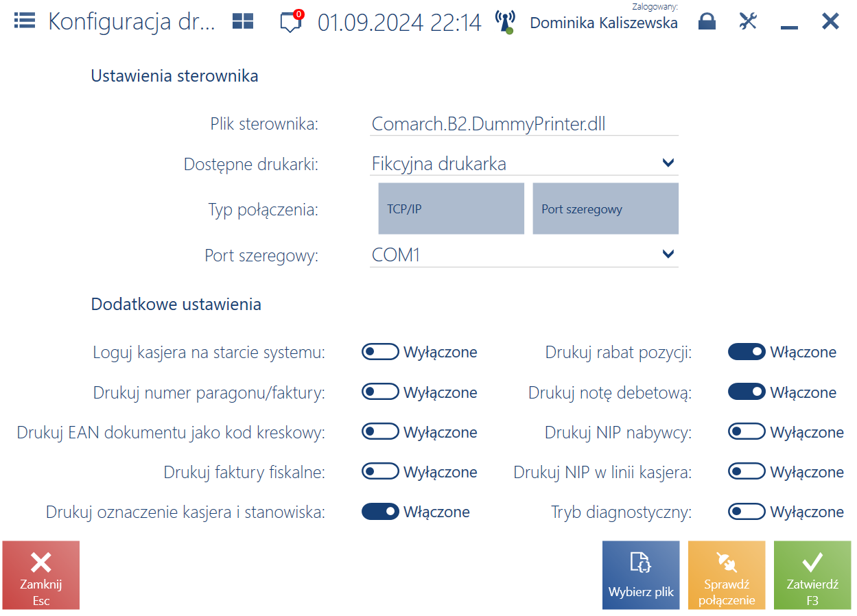Click Plik sterownika file name field
857x616 pixels.
coord(524,124)
